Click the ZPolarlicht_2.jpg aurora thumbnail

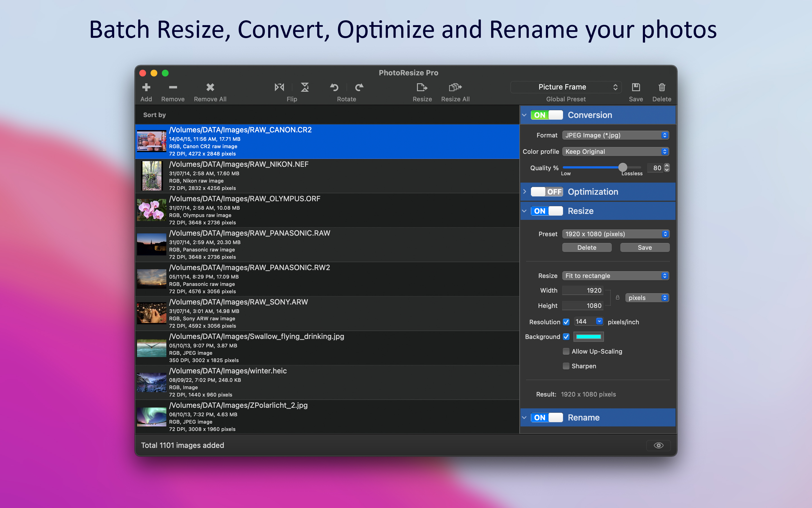coord(151,417)
